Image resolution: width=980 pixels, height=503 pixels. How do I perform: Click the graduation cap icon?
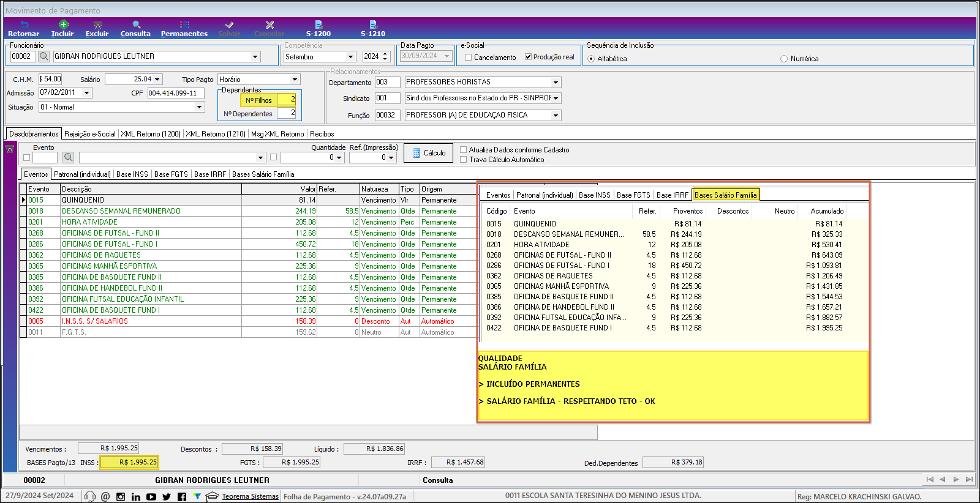tap(212, 496)
